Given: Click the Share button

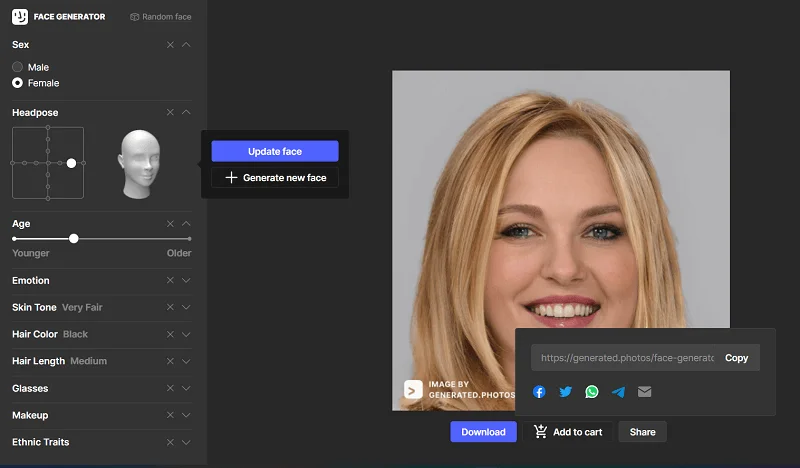Looking at the screenshot, I should pyautogui.click(x=642, y=432).
